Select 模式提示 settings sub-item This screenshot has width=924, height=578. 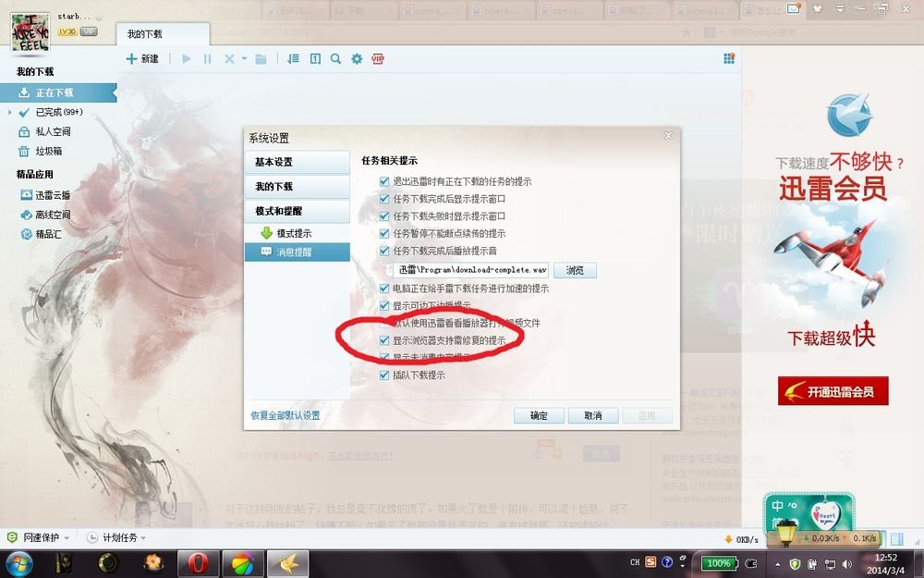click(x=297, y=234)
